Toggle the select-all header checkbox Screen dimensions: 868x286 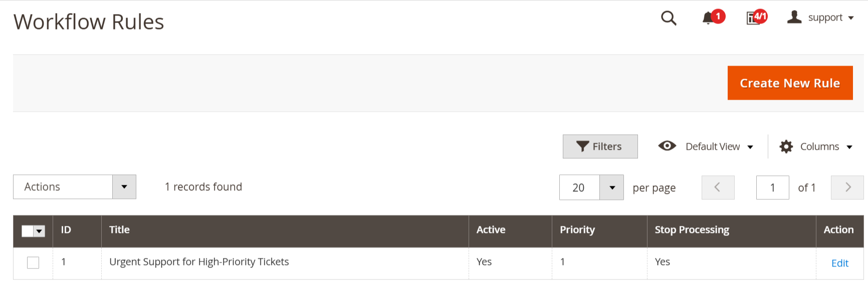[x=28, y=231]
